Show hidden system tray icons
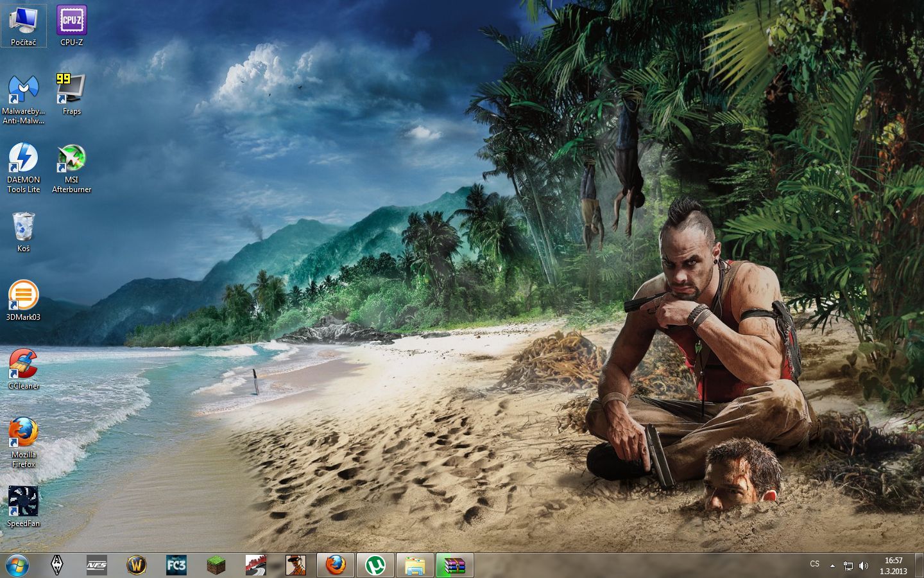The height and width of the screenshot is (578, 924). [x=832, y=566]
